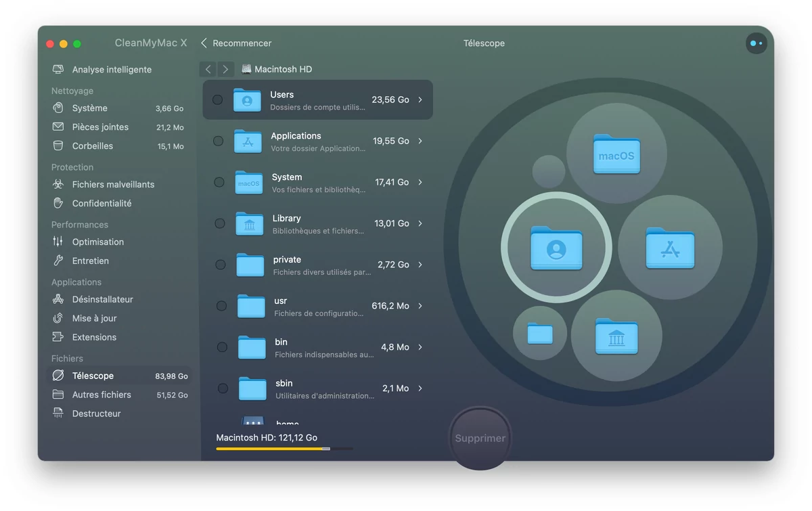
Task: Click the Télescope planet icon in sidebar
Action: click(58, 376)
